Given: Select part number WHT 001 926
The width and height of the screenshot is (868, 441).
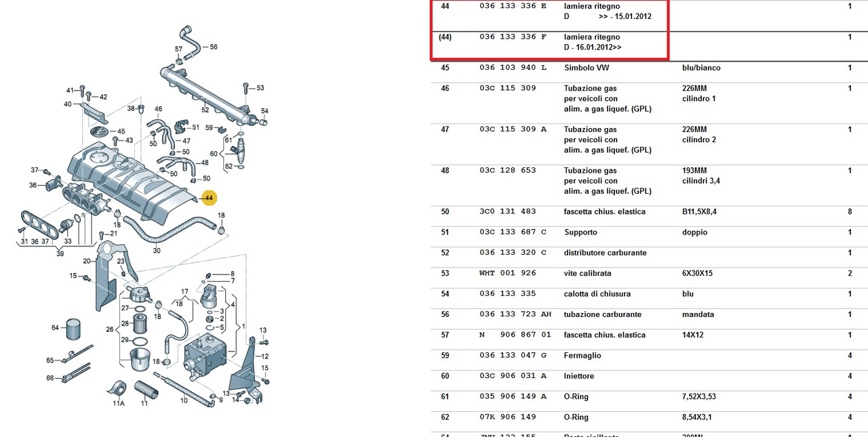Looking at the screenshot, I should click(x=507, y=274).
